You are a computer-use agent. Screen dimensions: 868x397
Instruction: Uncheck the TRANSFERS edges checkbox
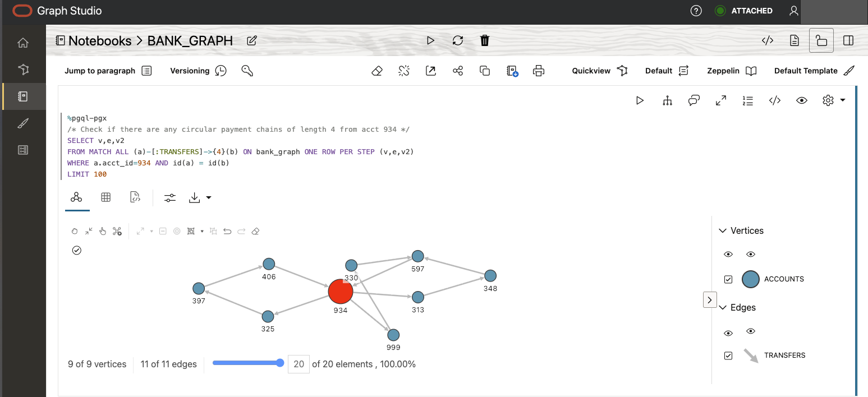pos(728,356)
